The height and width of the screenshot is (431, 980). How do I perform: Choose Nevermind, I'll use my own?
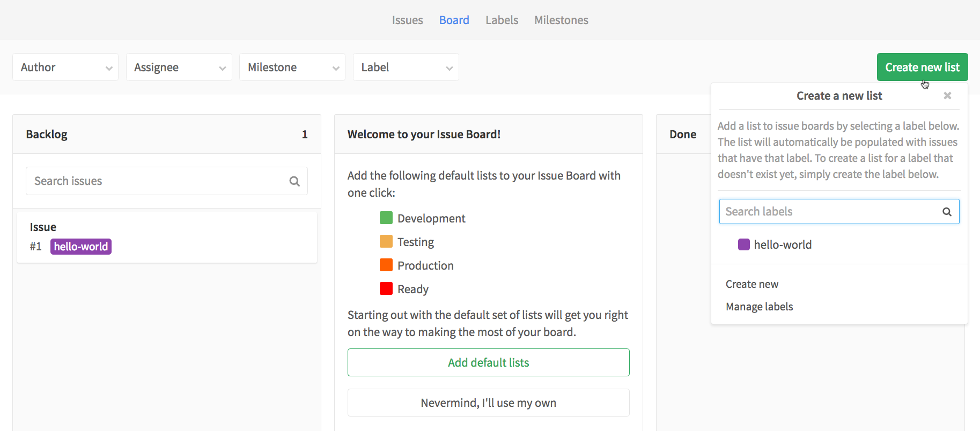coord(489,403)
